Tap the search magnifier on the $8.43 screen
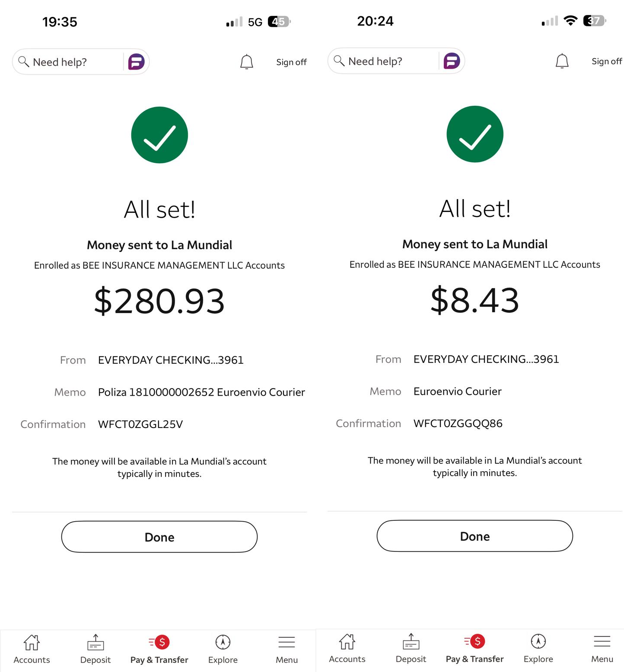Viewport: 624px width, 672px height. pos(339,60)
